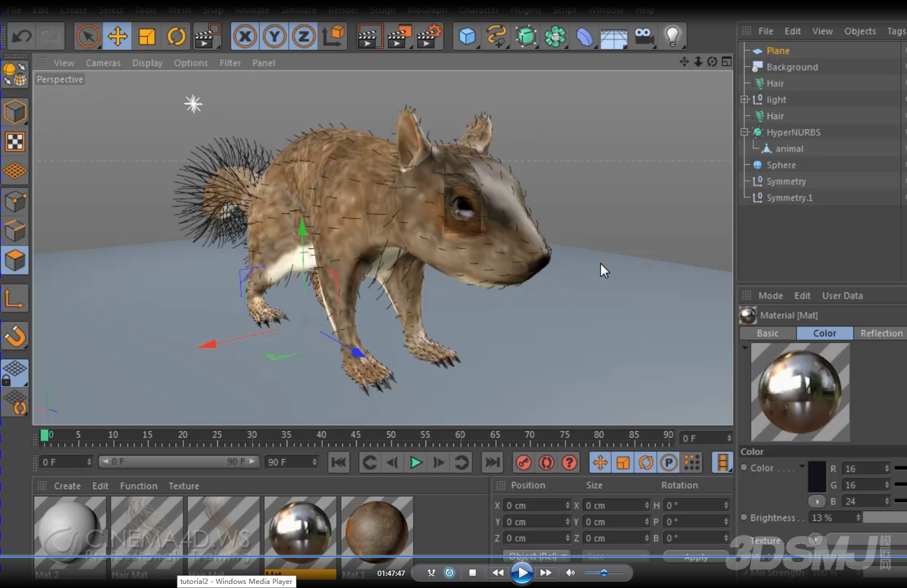Toggle parameter keyframe recording

(669, 463)
